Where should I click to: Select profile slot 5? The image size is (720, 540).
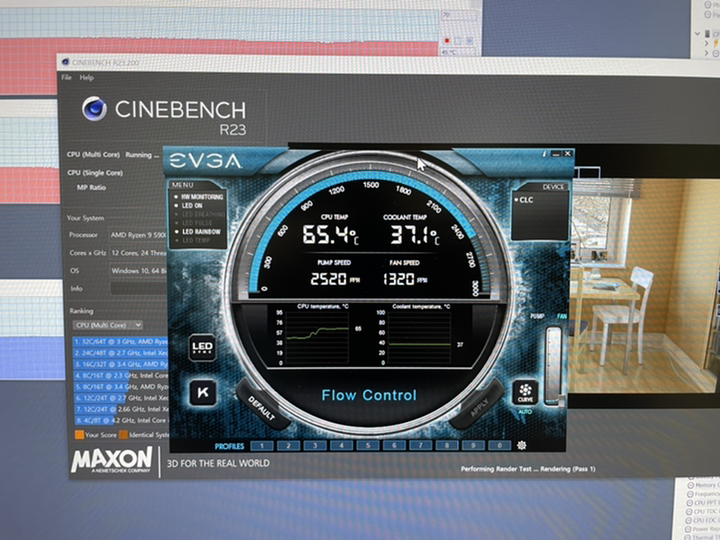368,445
